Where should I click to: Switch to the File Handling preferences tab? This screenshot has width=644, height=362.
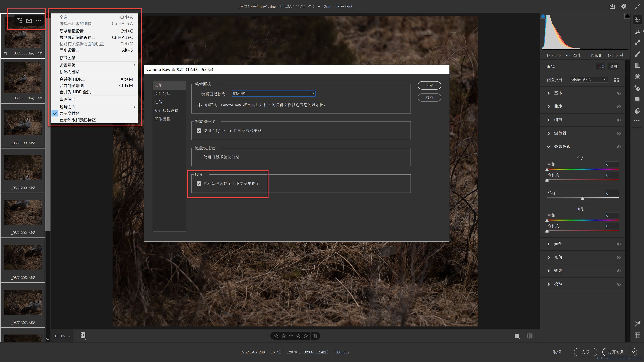click(x=162, y=94)
